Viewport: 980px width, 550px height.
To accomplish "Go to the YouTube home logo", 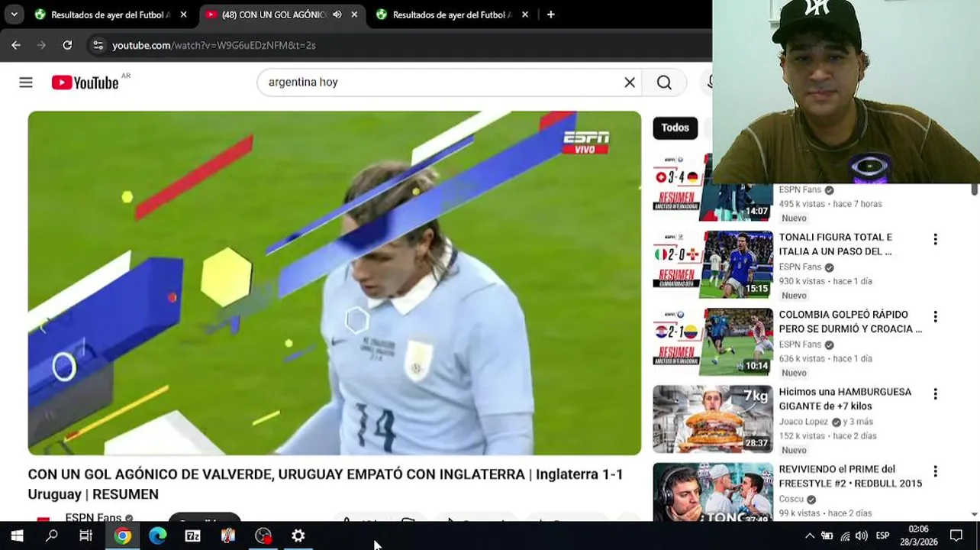I will [85, 82].
